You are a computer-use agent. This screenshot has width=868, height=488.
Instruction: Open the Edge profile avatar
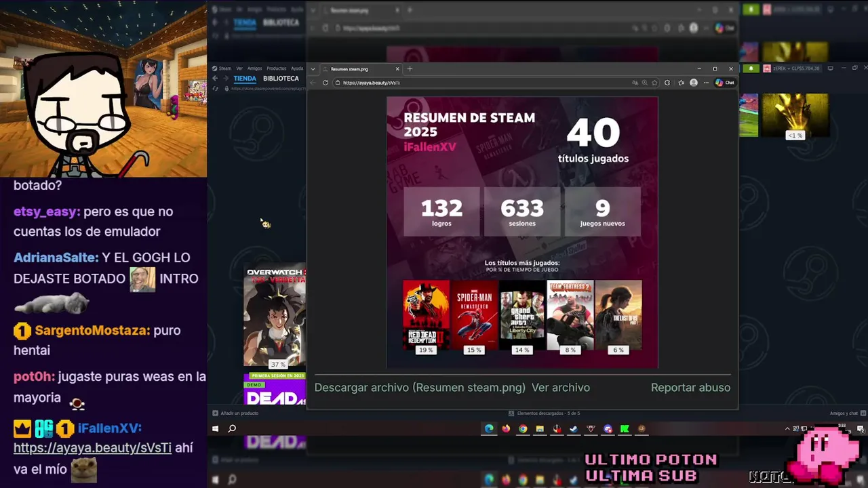[x=693, y=83]
